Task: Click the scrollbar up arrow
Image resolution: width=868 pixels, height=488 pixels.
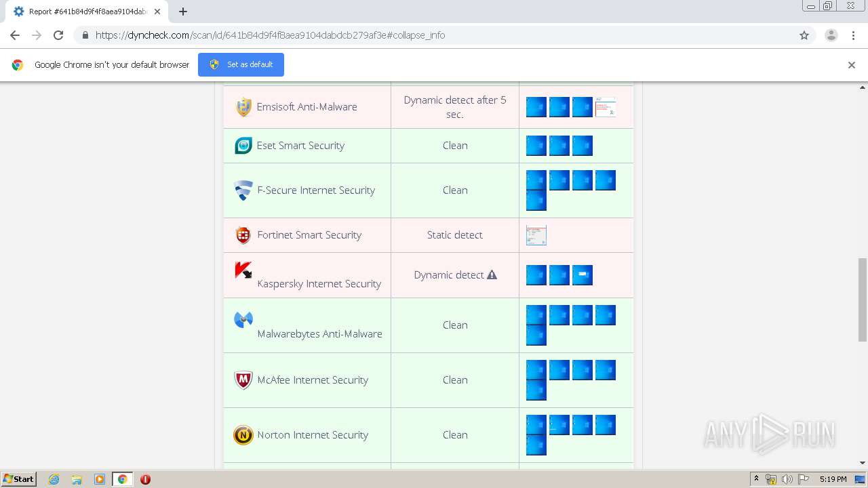Action: coord(863,87)
